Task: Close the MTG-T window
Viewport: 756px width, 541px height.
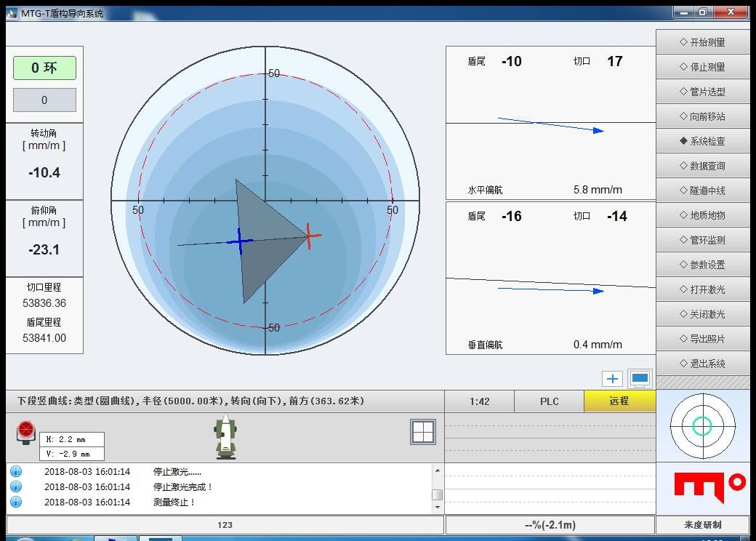Action: click(731, 12)
